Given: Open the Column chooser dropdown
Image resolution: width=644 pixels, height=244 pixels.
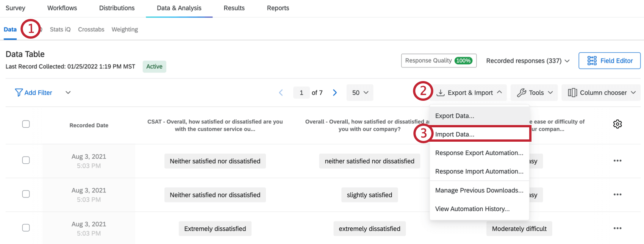Looking at the screenshot, I should (x=601, y=93).
